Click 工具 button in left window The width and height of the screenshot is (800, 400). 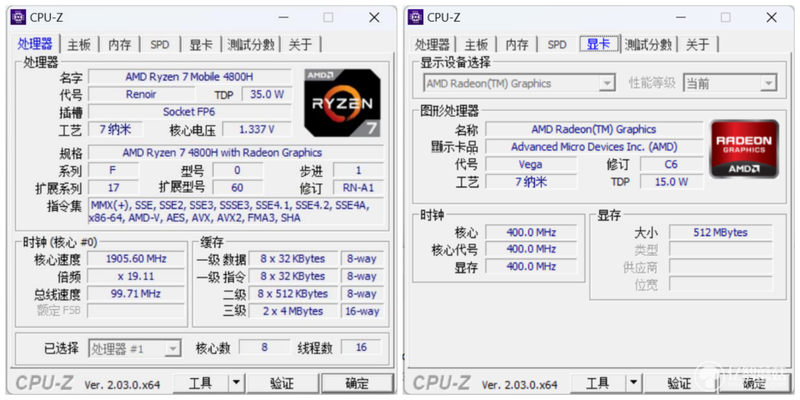pos(201,383)
